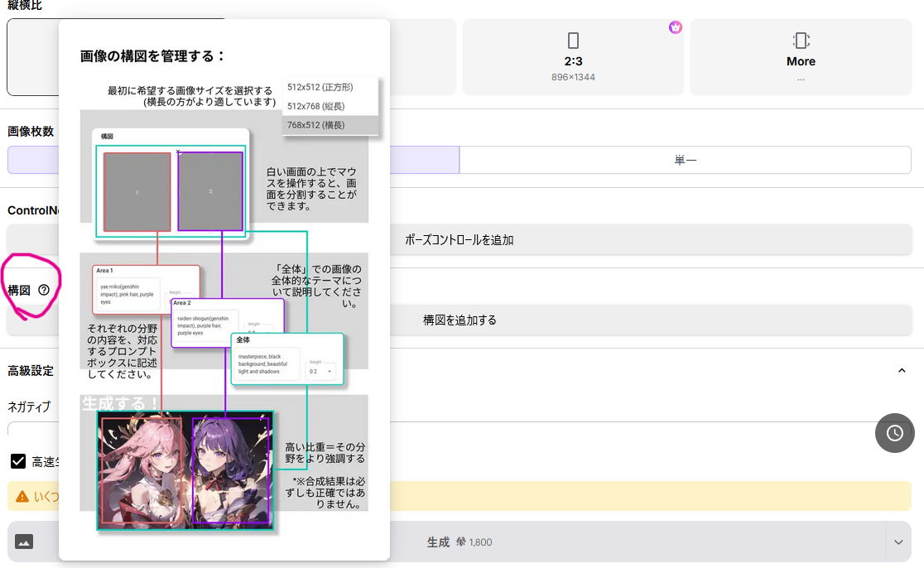Viewport: 924px width, 568px height.
Task: Choose 512x512 (正方形) in size list
Action: click(320, 87)
